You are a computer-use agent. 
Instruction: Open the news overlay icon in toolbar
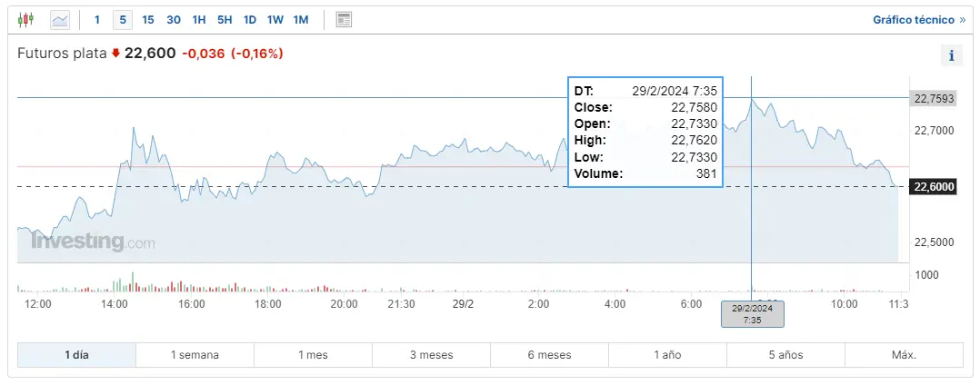click(344, 19)
